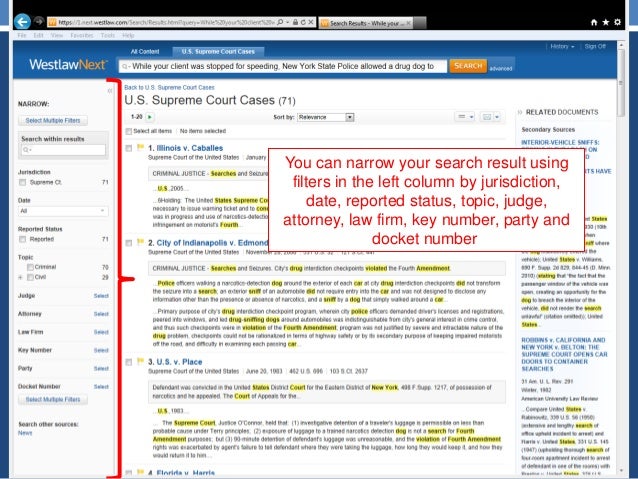Tick the Civil topic filter
The width and height of the screenshot is (638, 479).
click(30, 277)
